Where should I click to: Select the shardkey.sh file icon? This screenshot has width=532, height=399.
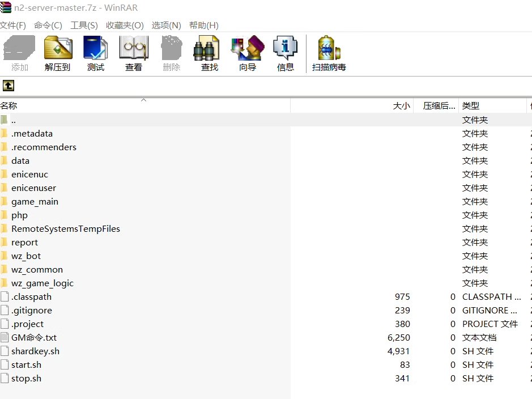(5, 351)
